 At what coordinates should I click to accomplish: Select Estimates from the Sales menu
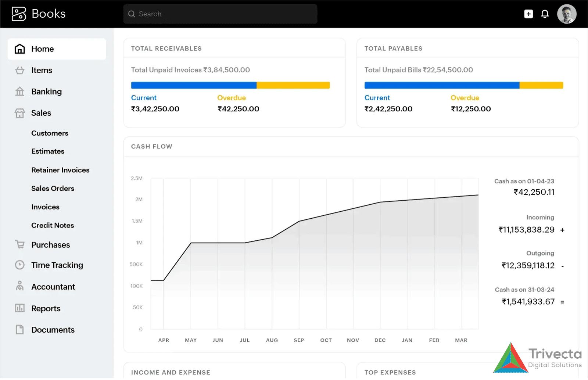click(48, 151)
